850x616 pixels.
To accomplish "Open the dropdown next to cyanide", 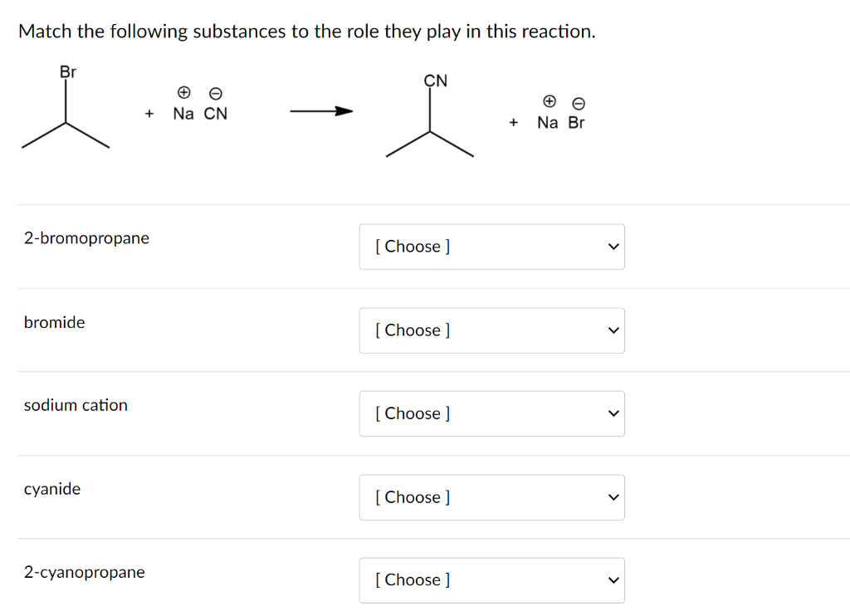I will pyautogui.click(x=491, y=497).
